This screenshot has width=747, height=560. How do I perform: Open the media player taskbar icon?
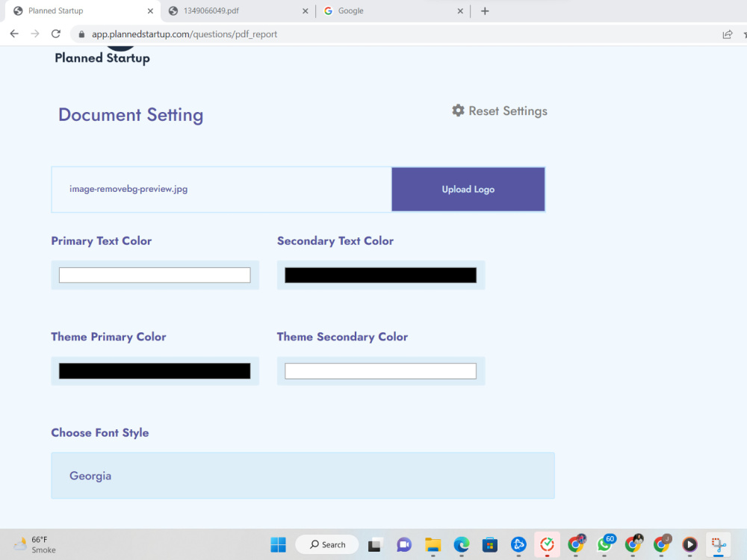pos(689,544)
